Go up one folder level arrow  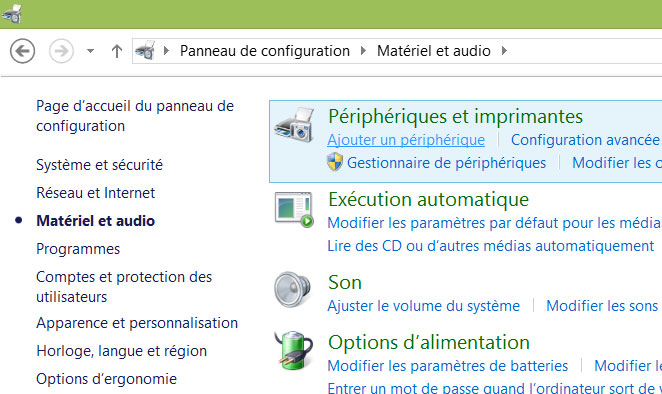[117, 51]
